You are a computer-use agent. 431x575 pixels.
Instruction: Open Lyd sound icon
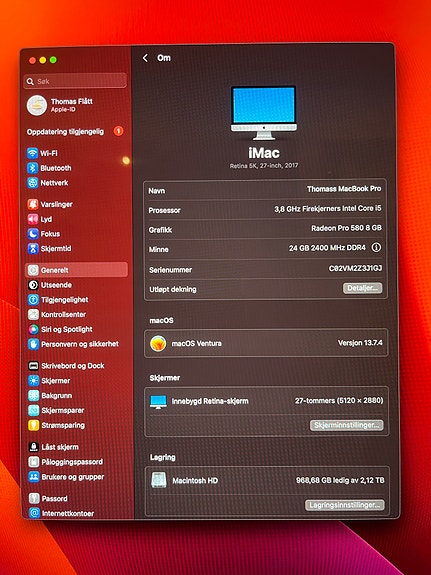[x=33, y=219]
